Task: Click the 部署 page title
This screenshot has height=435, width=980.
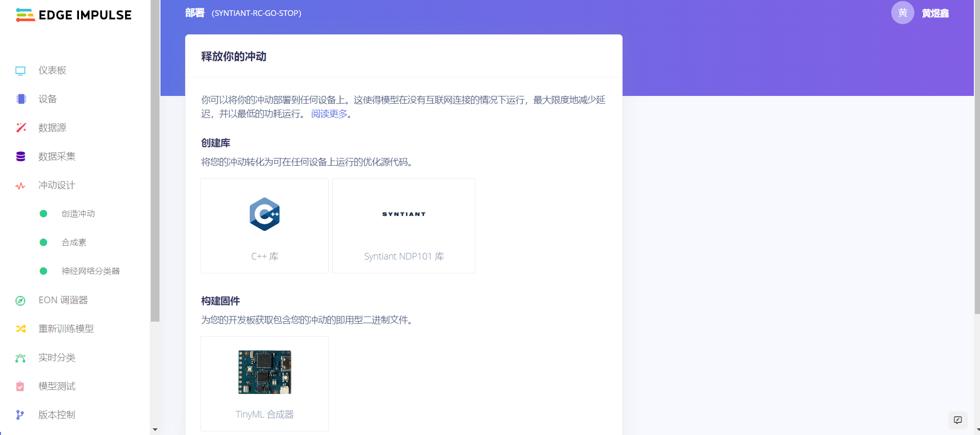Action: [x=195, y=13]
